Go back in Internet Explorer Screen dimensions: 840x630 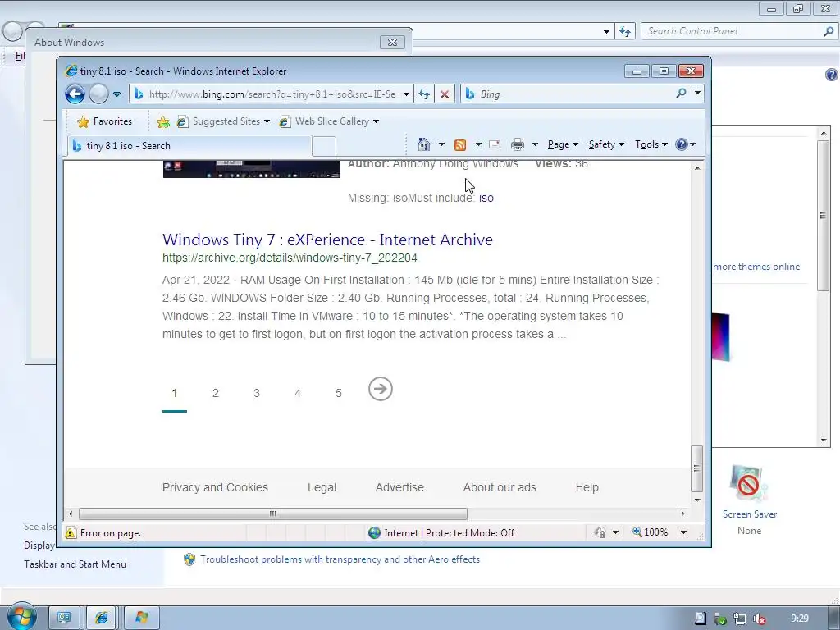pyautogui.click(x=75, y=94)
